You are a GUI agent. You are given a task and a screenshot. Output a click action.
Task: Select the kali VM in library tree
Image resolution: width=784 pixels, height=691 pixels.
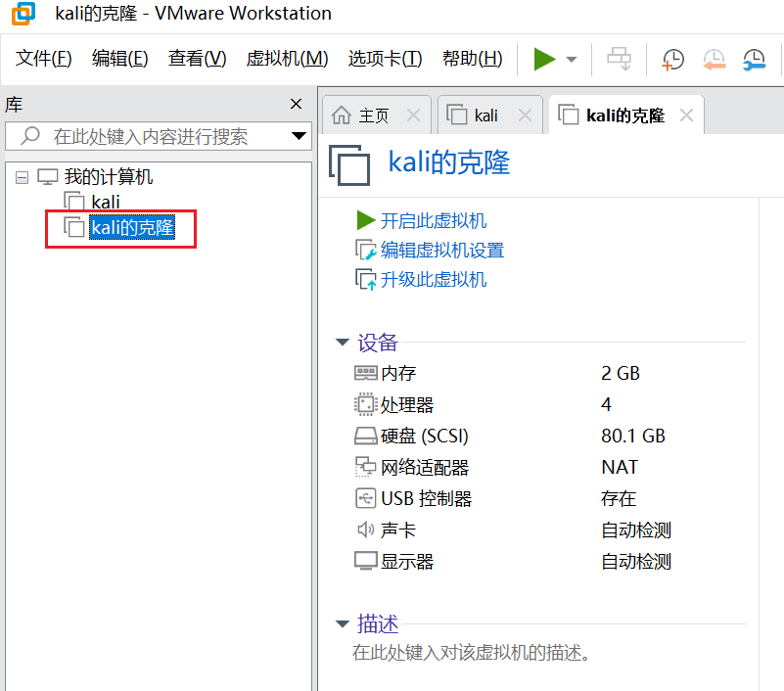point(106,202)
